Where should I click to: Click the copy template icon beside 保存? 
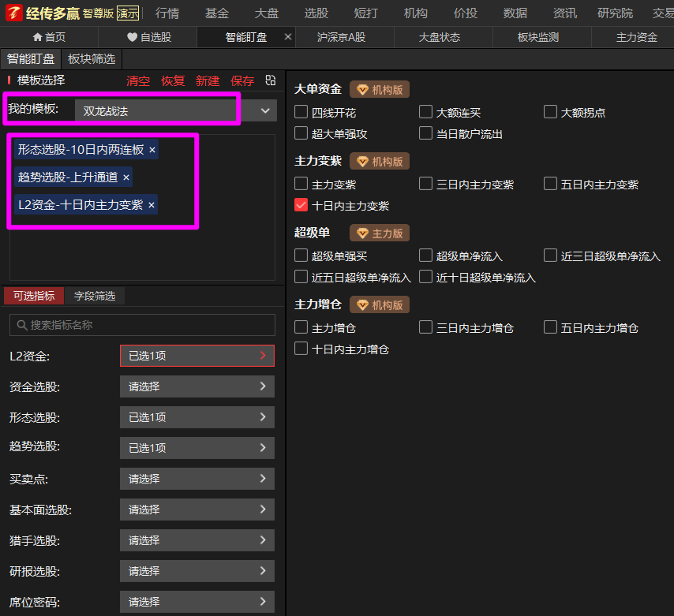271,80
